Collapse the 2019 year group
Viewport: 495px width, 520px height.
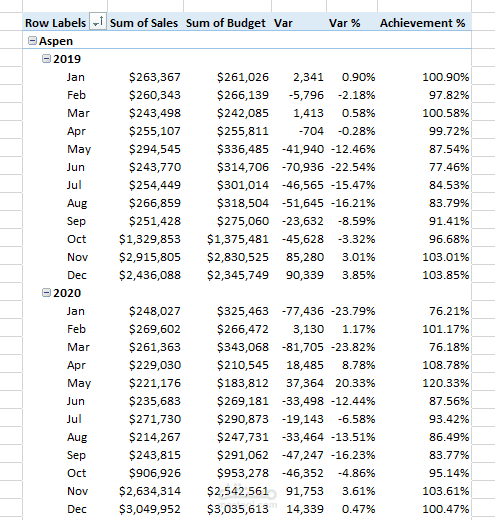point(46,59)
